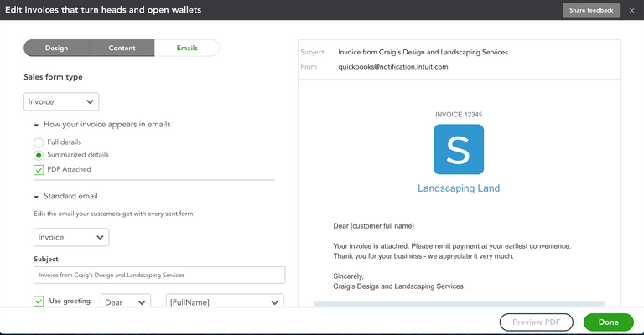The width and height of the screenshot is (644, 335).
Task: Click the Preview PDF button
Action: tap(536, 322)
